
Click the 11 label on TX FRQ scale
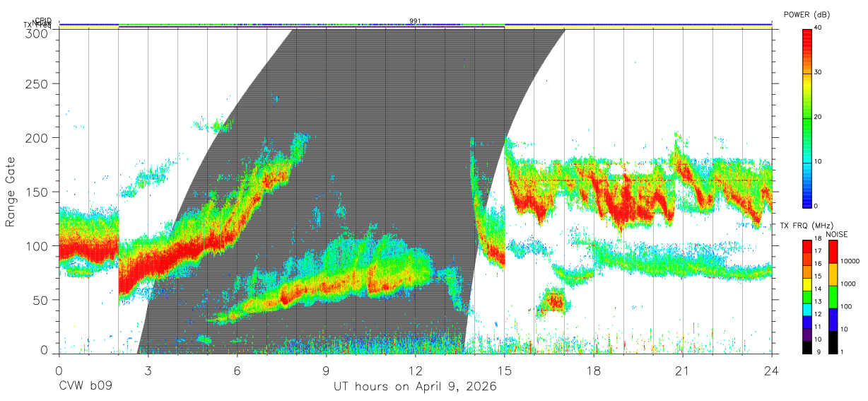coord(818,327)
